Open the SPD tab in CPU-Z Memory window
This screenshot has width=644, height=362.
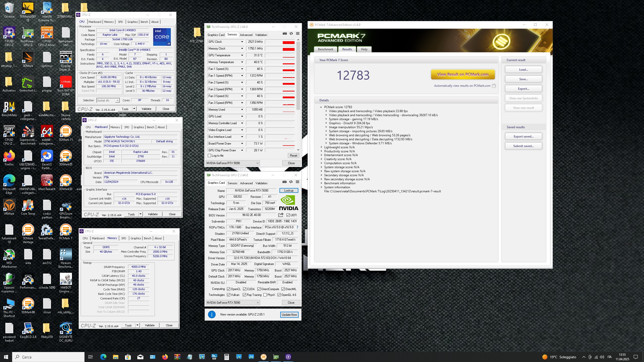(x=124, y=238)
